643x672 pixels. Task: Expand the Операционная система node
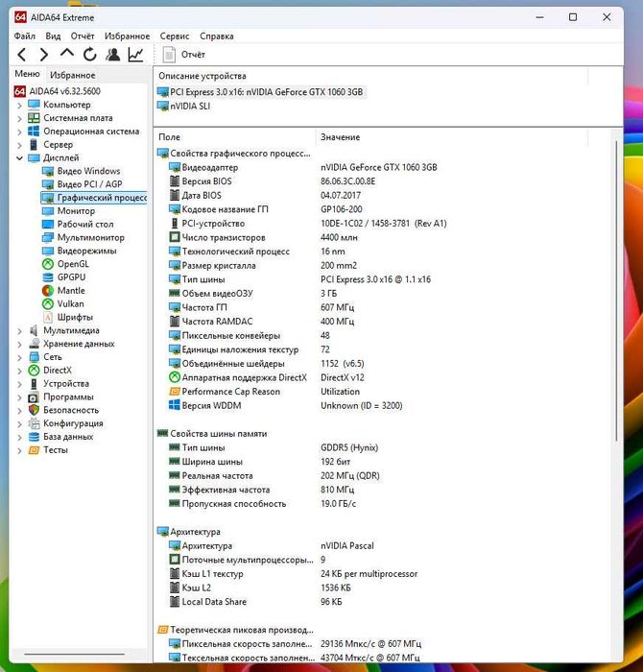pos(19,132)
